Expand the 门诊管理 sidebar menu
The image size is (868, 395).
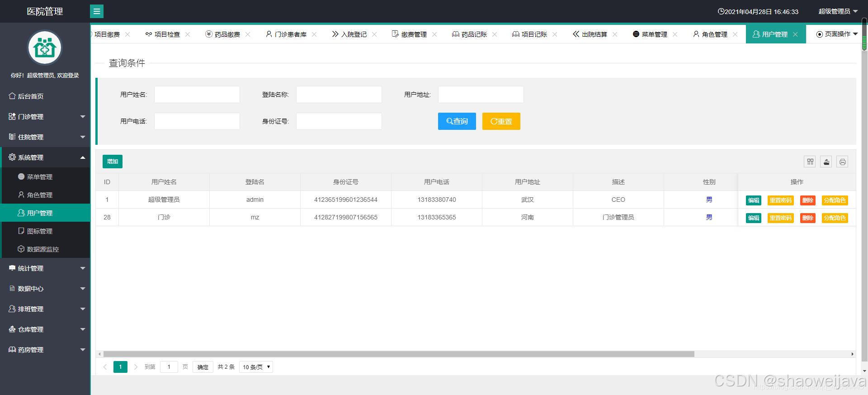tap(45, 116)
